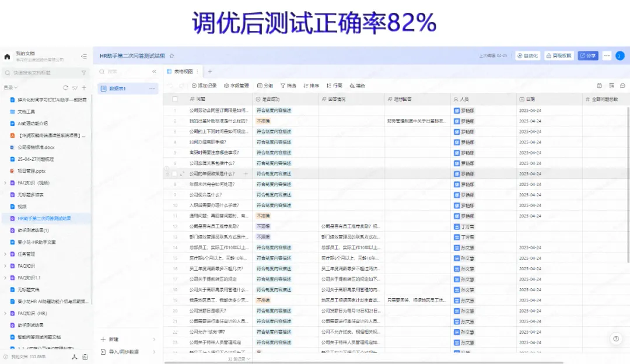The height and width of the screenshot is (364, 630).
Task: Expand the FAQ知识（HR） tree item
Action: (5, 313)
